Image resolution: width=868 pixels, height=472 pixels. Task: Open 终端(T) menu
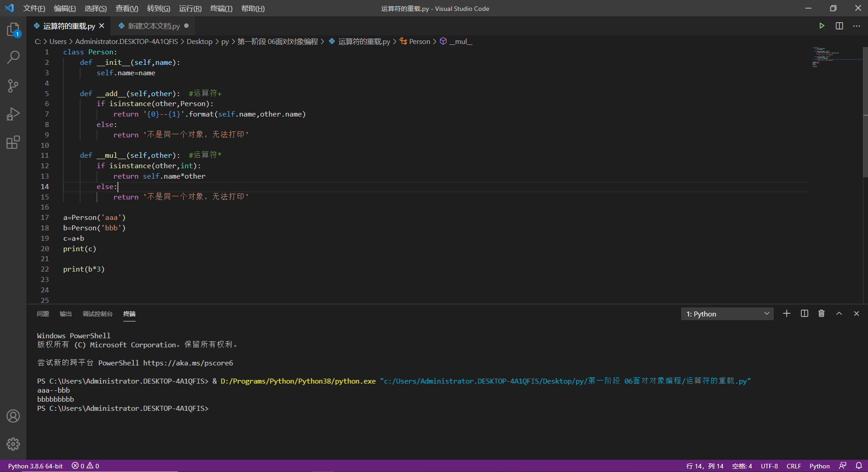[x=221, y=8]
